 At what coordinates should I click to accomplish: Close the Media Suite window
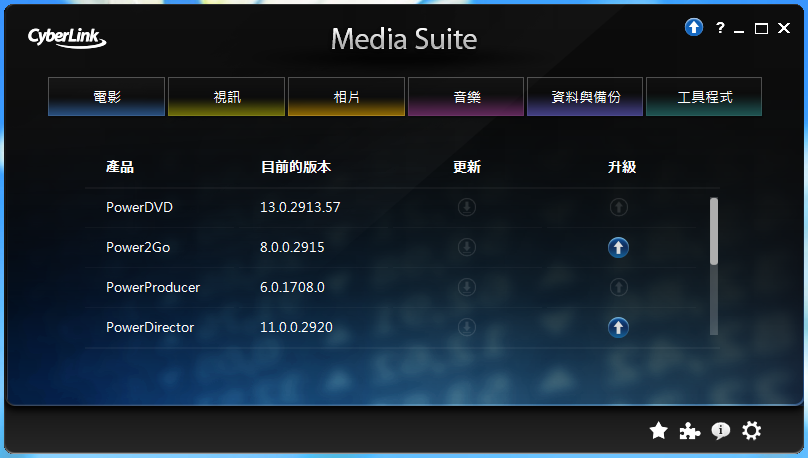click(784, 28)
